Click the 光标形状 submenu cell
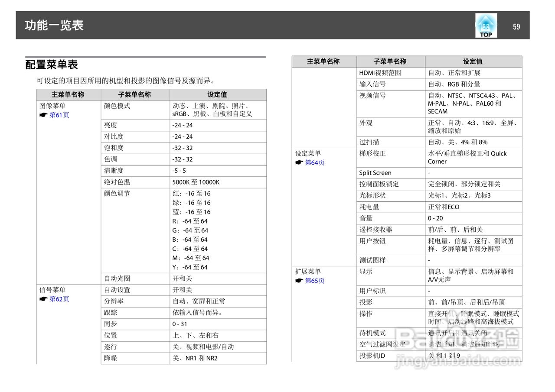The height and width of the screenshot is (392, 555). click(391, 195)
